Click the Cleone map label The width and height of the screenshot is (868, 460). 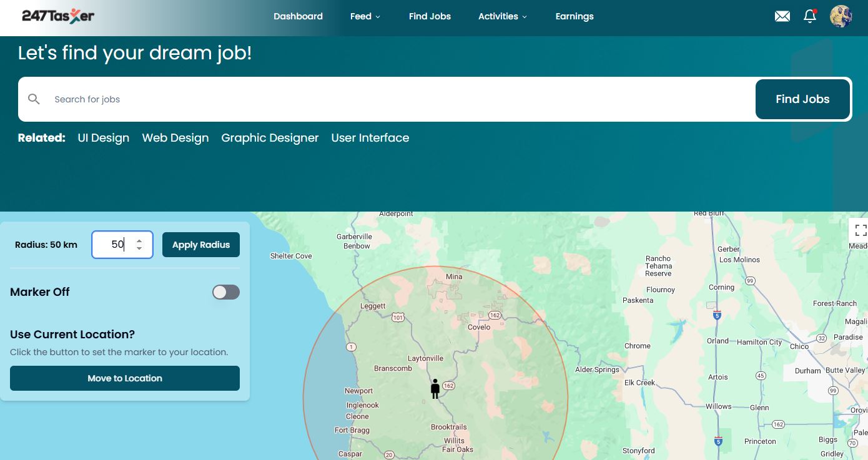pyautogui.click(x=357, y=416)
